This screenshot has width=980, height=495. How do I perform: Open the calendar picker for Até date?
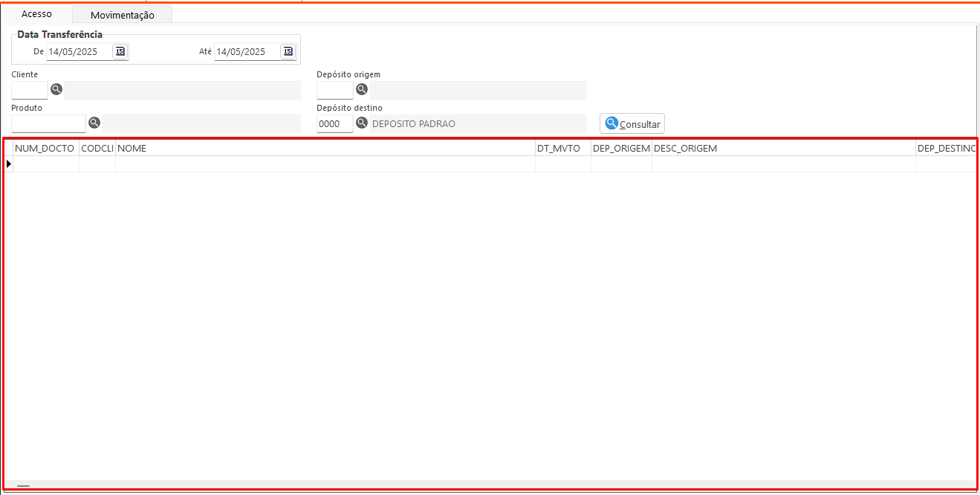(288, 51)
